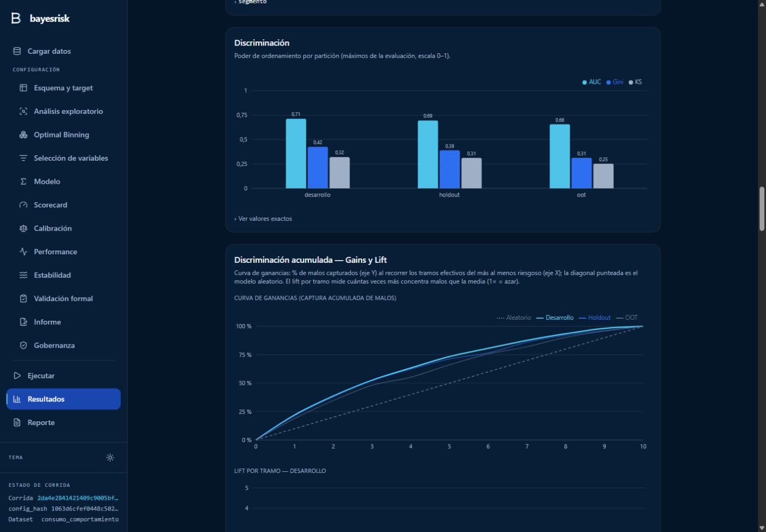Click the desarrollo AUC bar labeled 0,71
This screenshot has width=766, height=532.
[296, 154]
